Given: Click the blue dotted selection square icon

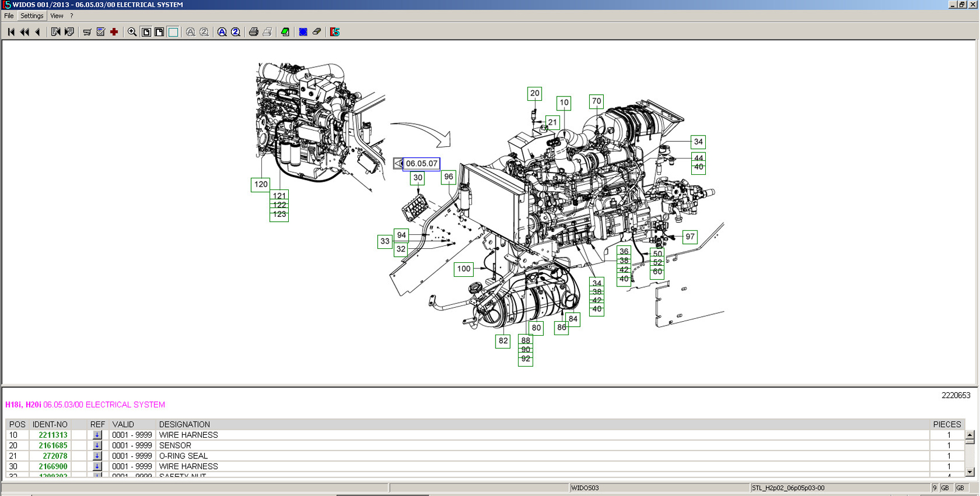Looking at the screenshot, I should pyautogui.click(x=303, y=32).
